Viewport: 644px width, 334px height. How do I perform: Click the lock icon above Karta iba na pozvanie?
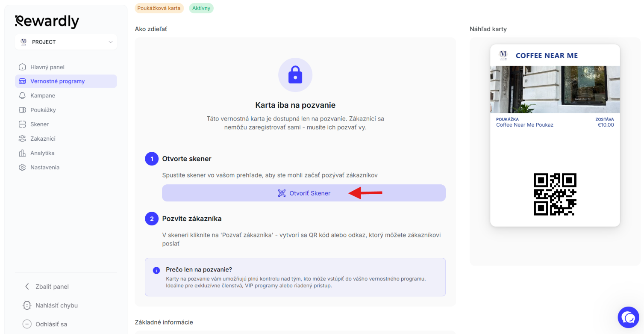tap(295, 75)
